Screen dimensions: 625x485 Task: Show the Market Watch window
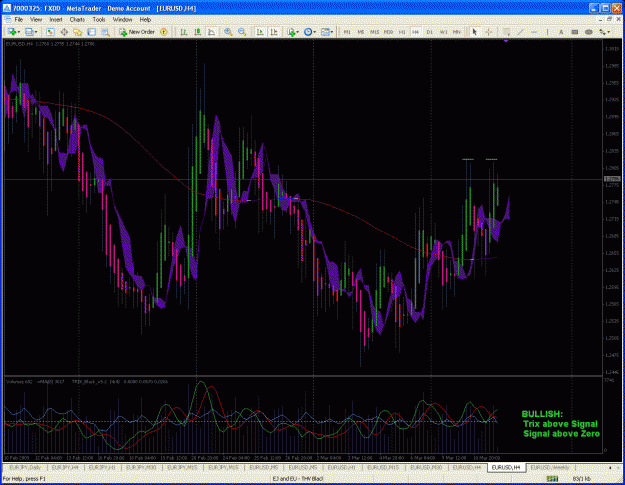50,32
